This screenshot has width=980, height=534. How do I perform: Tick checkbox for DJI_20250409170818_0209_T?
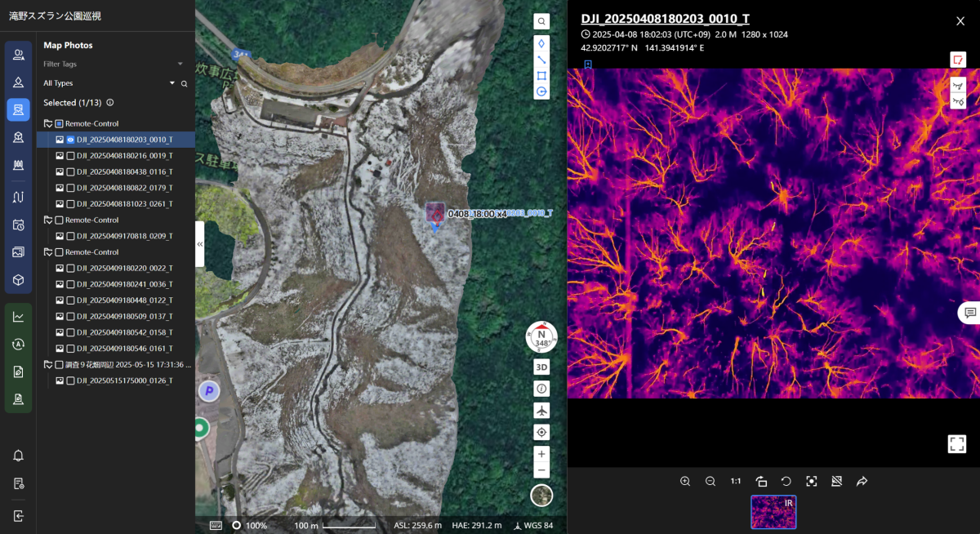pyautogui.click(x=70, y=236)
